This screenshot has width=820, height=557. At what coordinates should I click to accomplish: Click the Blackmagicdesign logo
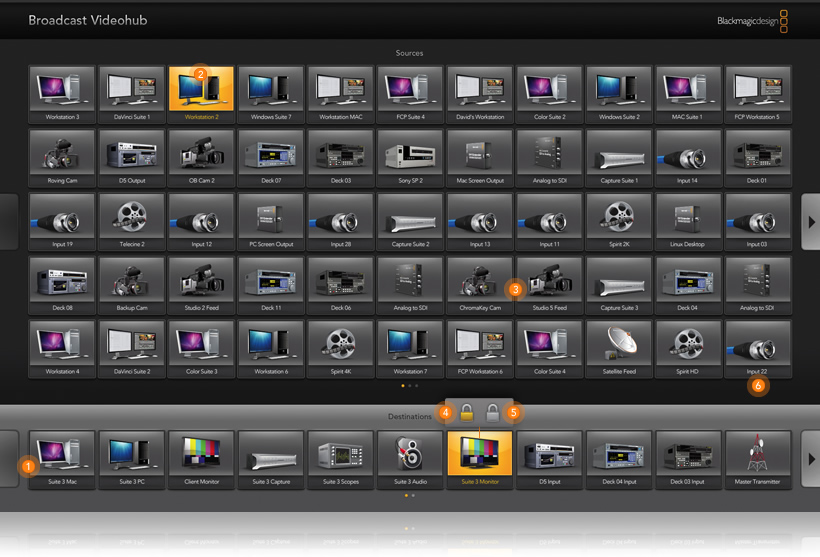[753, 21]
